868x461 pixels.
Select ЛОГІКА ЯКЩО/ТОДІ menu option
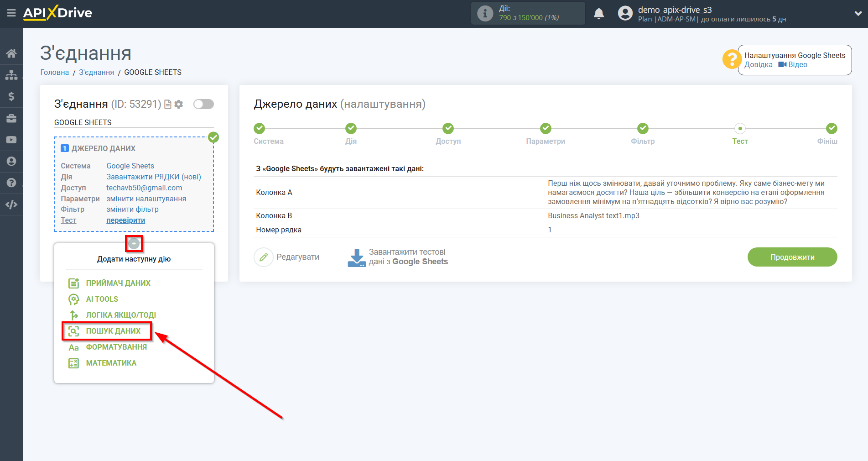click(120, 315)
